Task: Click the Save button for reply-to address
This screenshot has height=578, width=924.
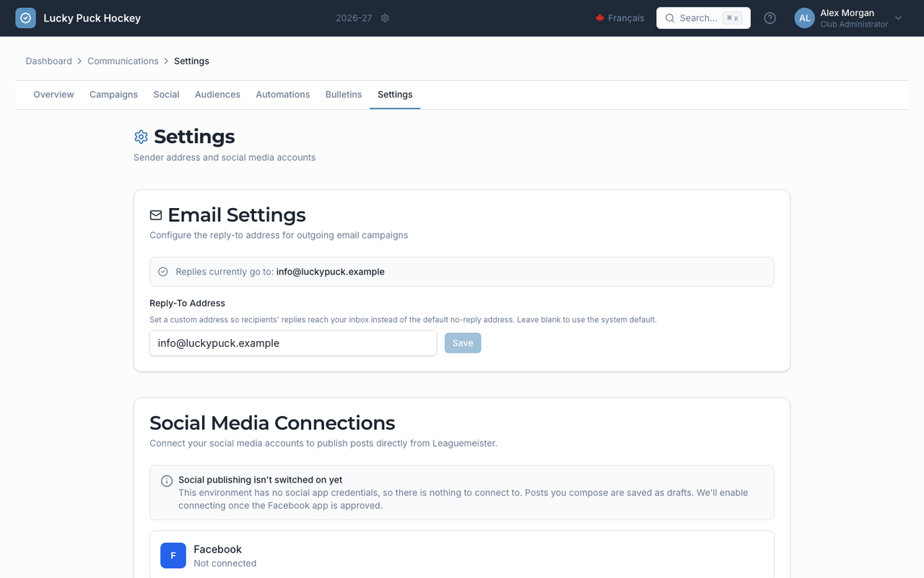Action: click(x=463, y=343)
